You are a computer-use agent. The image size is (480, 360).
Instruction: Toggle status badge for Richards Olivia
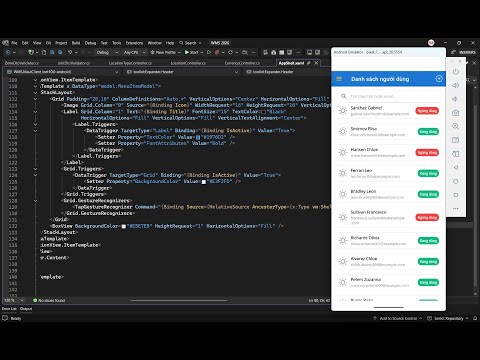click(428, 241)
